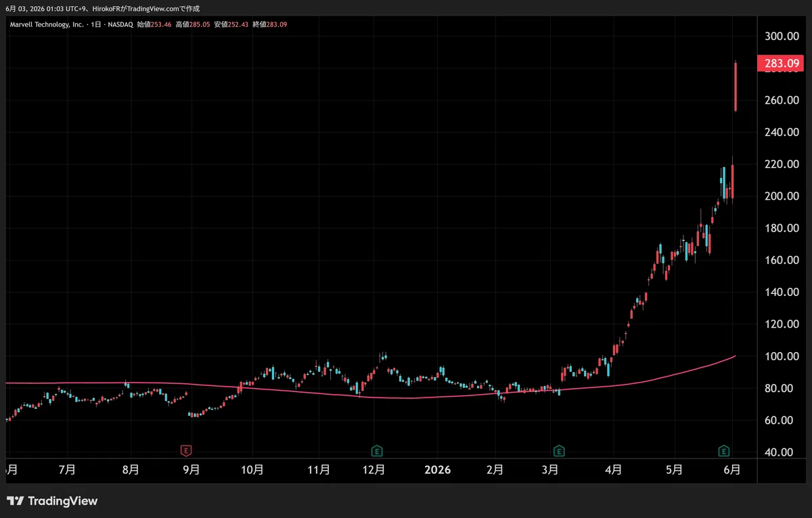
Task: Click the red 283.09 current price label
Action: pyautogui.click(x=782, y=64)
